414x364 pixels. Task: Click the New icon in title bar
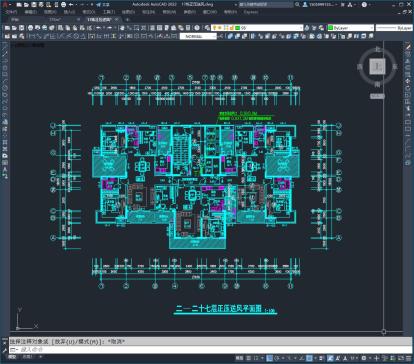click(19, 5)
